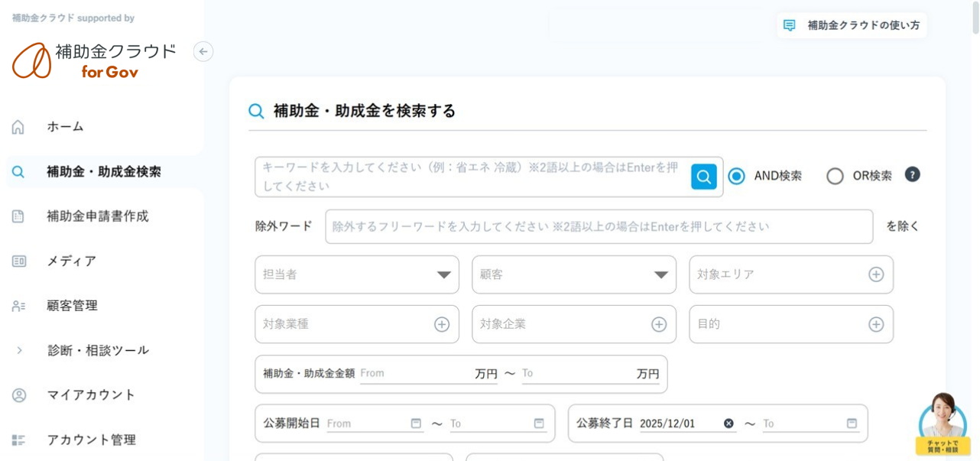This screenshot has height=461, width=980.
Task: Click the 補助金・助成金金額 To field
Action: coord(578,373)
